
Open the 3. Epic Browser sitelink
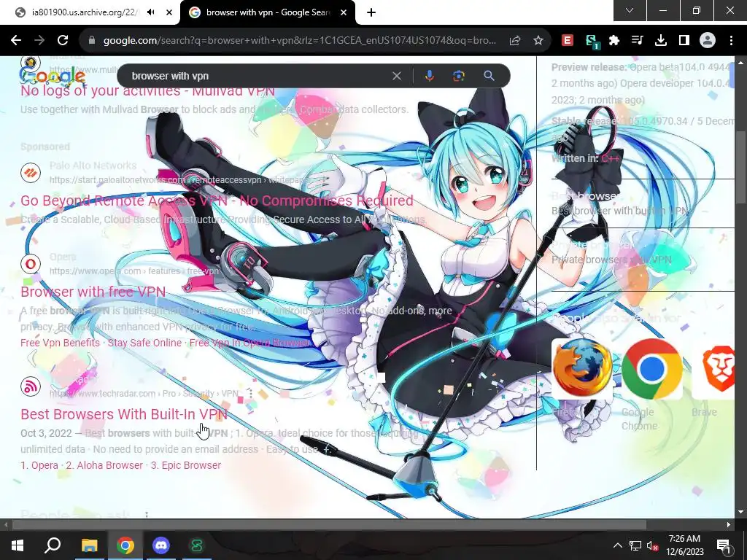[186, 465]
